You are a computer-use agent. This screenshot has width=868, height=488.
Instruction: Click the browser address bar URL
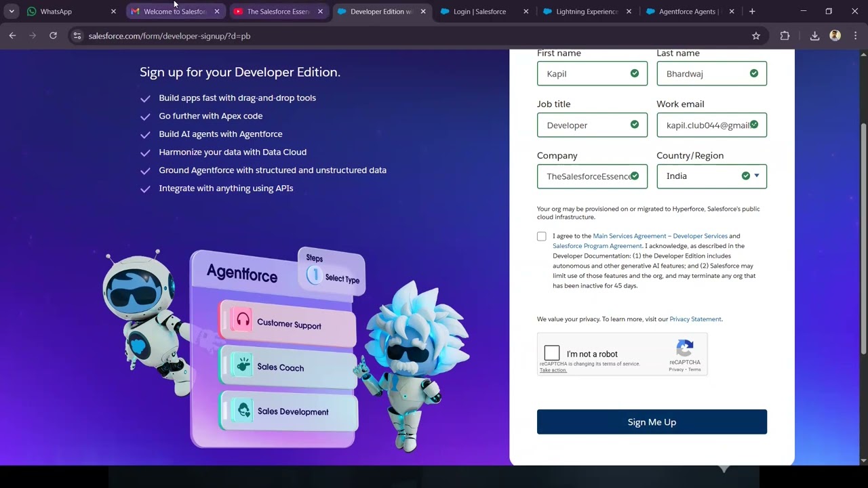coord(170,36)
